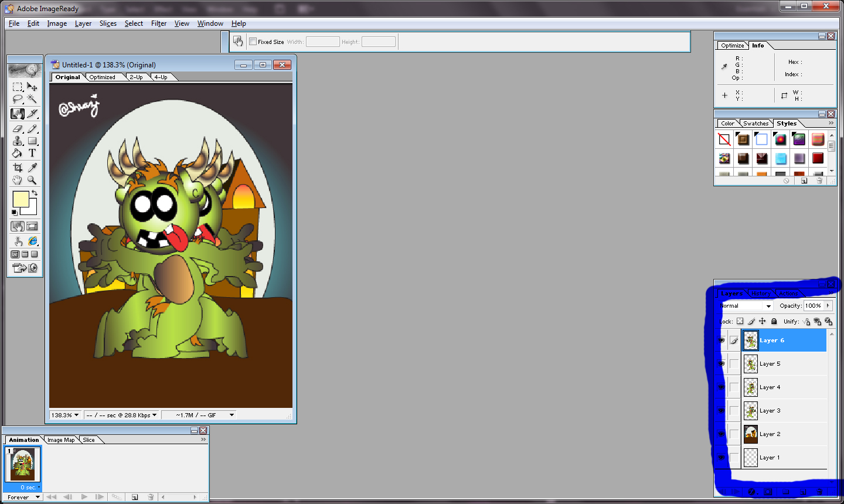The image size is (844, 504).
Task: Select the Type tool
Action: pyautogui.click(x=32, y=153)
